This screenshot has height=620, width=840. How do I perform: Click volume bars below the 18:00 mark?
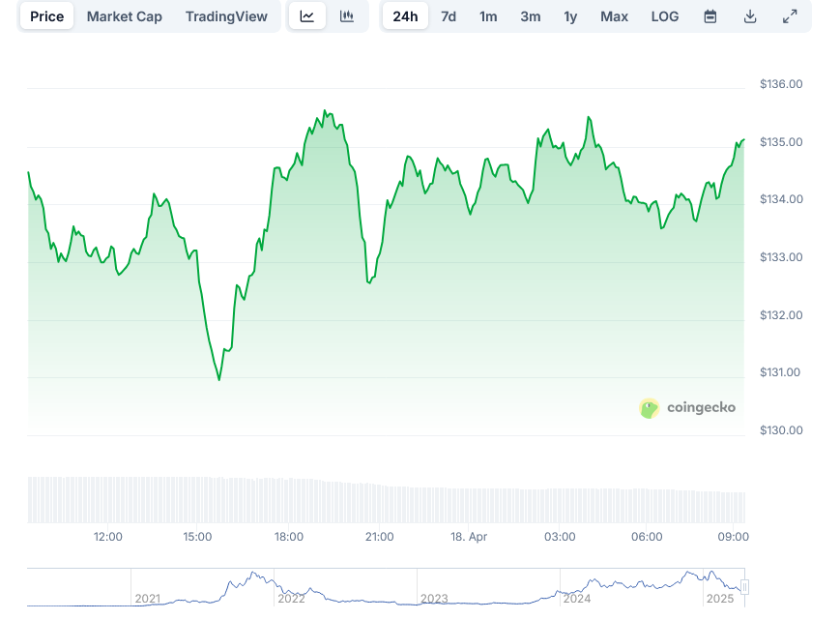[x=289, y=498]
